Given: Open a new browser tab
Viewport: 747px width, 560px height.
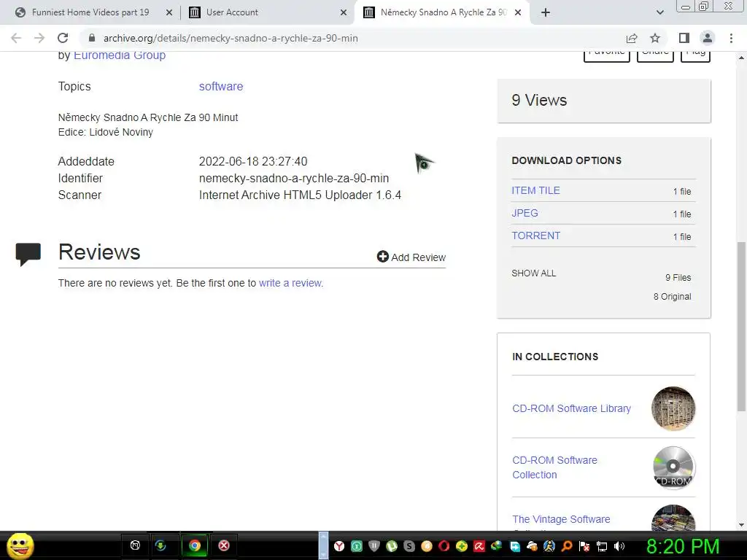Looking at the screenshot, I should pos(546,12).
